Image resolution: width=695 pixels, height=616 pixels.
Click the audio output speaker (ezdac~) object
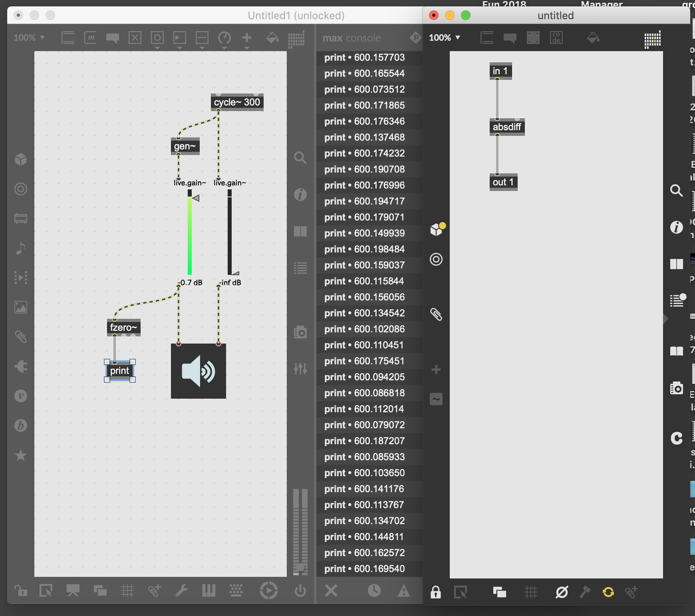tap(199, 371)
